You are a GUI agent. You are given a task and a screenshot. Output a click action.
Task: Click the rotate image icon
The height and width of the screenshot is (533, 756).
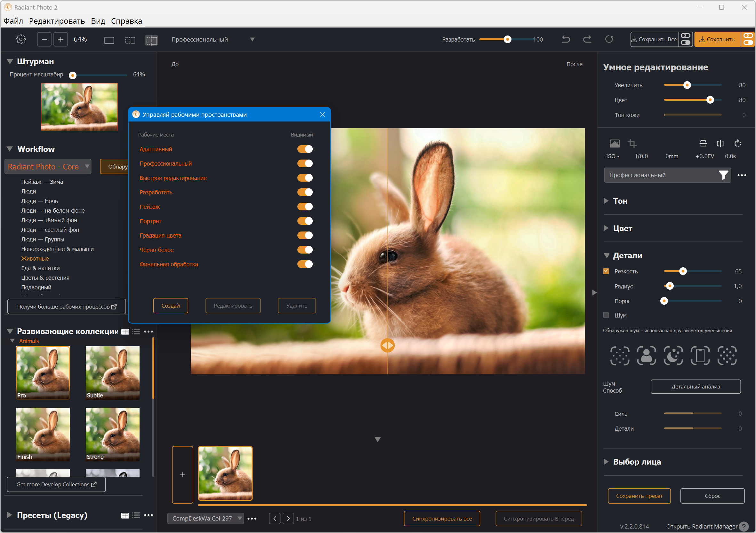[737, 144]
